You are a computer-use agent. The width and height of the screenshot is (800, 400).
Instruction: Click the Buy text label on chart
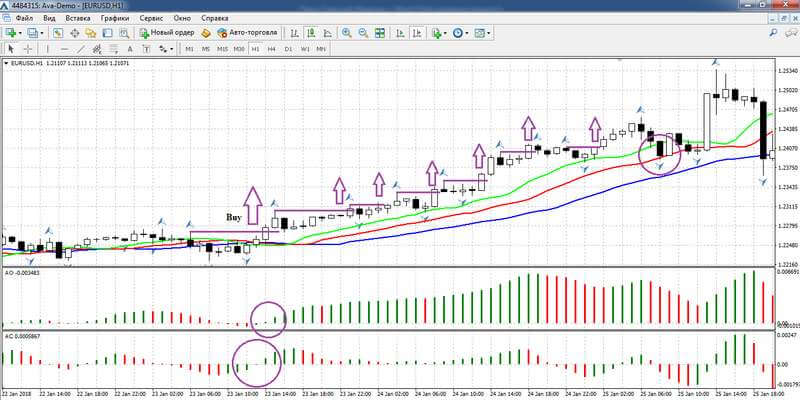pyautogui.click(x=233, y=217)
